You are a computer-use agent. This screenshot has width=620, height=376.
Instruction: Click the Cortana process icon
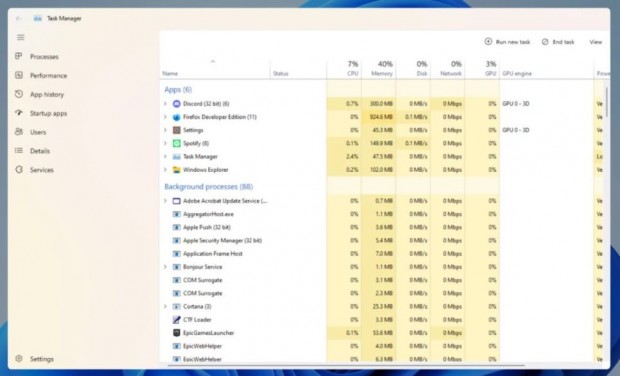point(177,306)
